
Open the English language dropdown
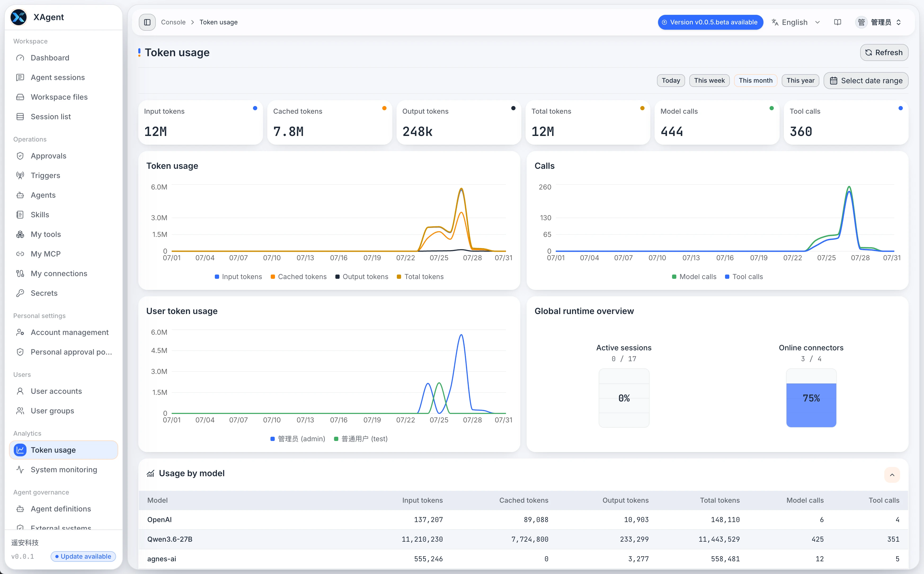click(796, 23)
